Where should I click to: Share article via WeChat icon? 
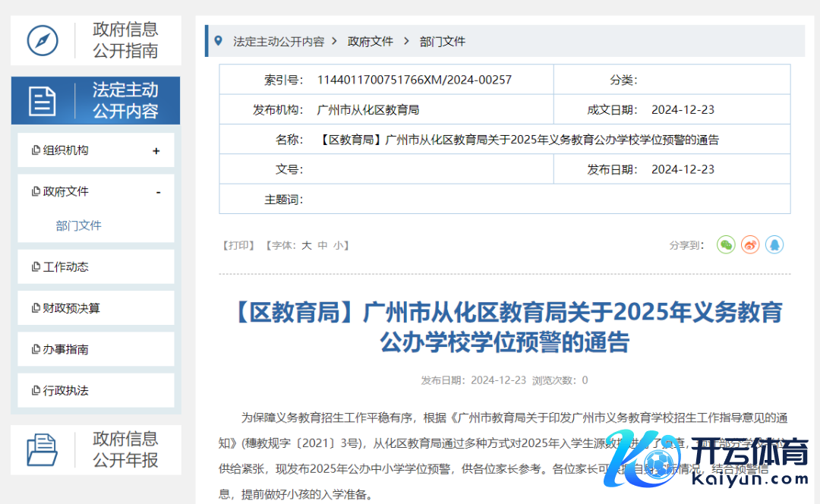726,245
